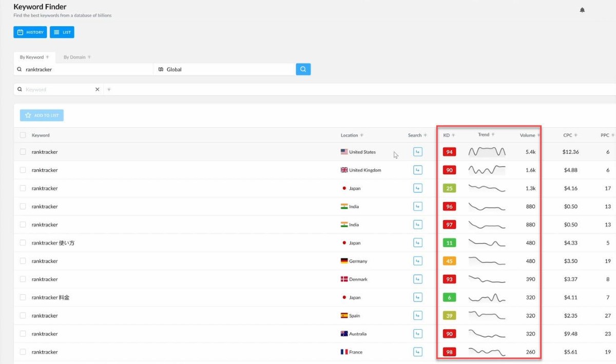Click the plus icon after the filter field

tap(109, 89)
